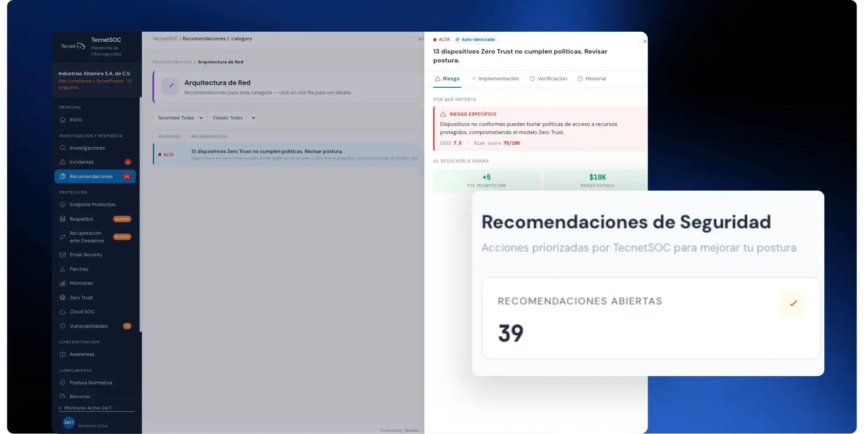Click the ALTA severity label in detail panel
Image resolution: width=868 pixels, height=434 pixels.
click(x=444, y=39)
